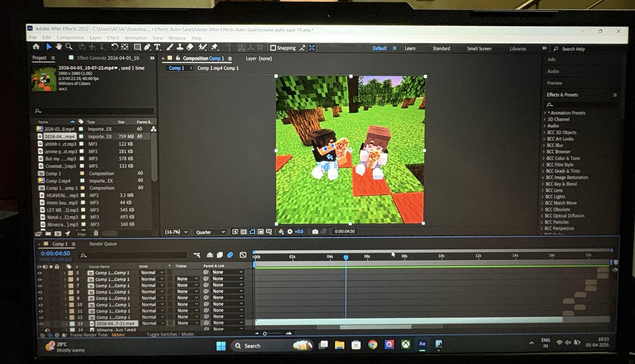
Task: Switch to Render Queue tab
Action: tap(103, 244)
